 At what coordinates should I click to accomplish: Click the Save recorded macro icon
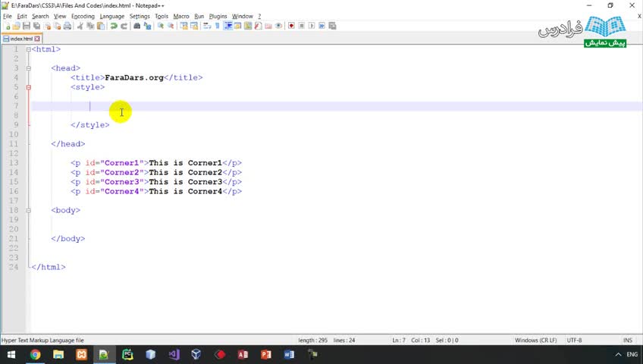332,26
